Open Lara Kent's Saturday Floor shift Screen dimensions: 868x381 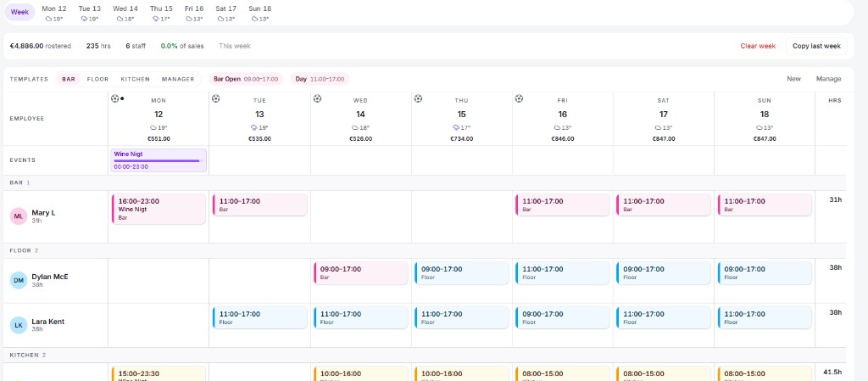pyautogui.click(x=664, y=317)
